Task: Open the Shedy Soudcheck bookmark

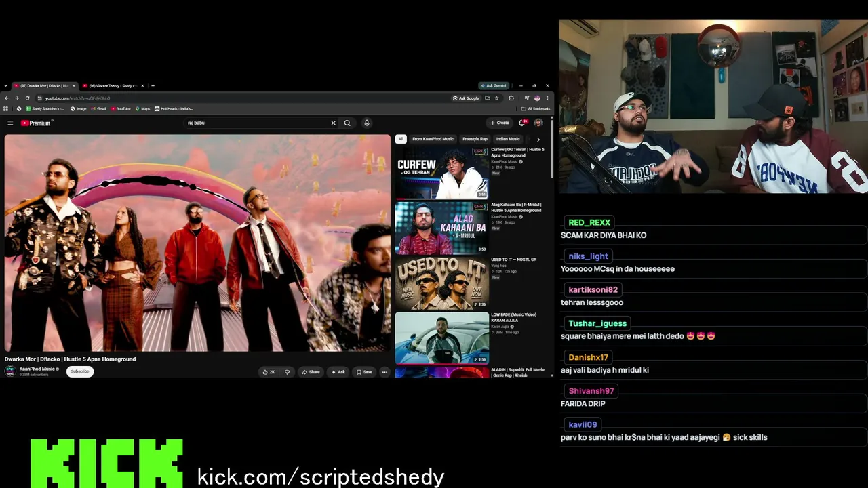Action: tap(45, 108)
